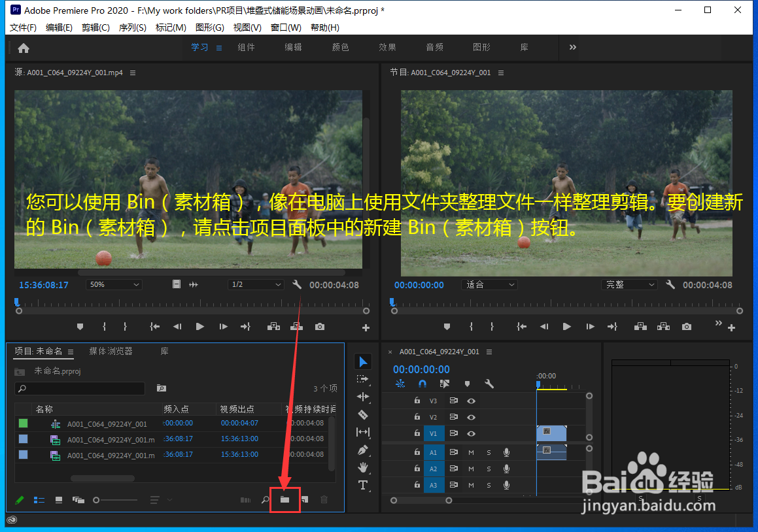Open the 编辑 menu in the menu bar
Viewport: 758px width, 532px height.
(59, 27)
